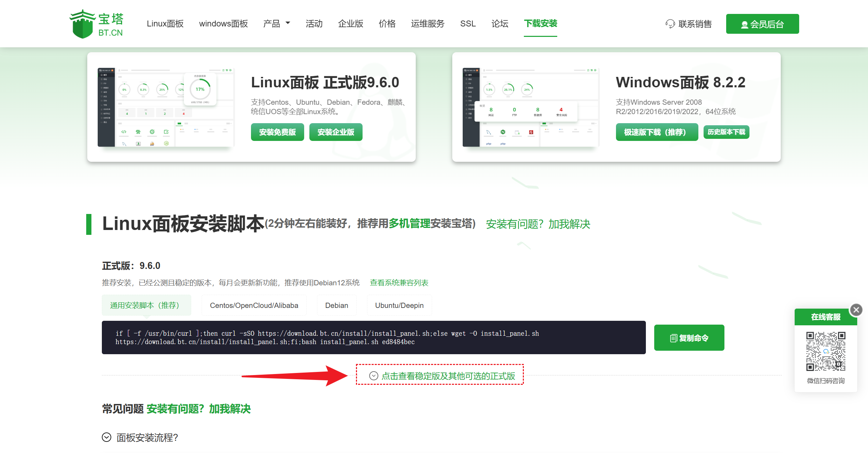Select the Centos/OpenCloud/Alibaba script tab

254,305
